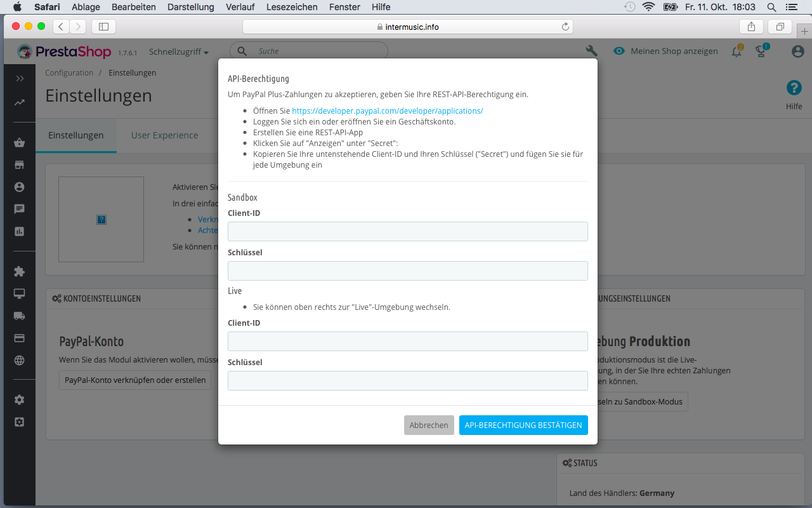The height and width of the screenshot is (508, 812).
Task: Expand the Schnellzugriff dropdown
Action: point(179,51)
